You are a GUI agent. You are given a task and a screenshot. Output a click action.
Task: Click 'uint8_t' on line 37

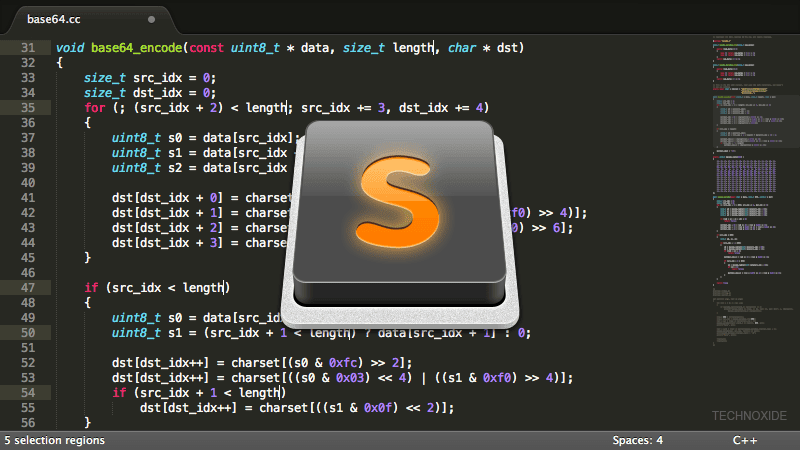pyautogui.click(x=136, y=138)
